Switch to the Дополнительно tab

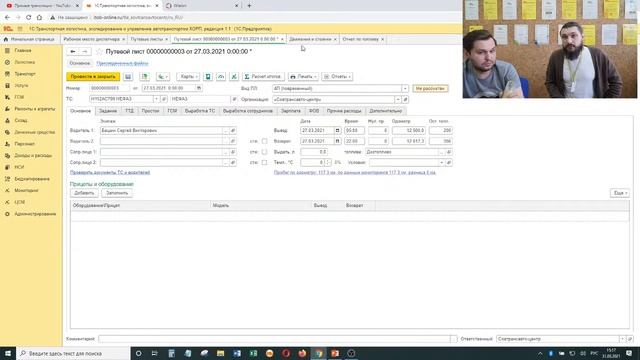(x=386, y=111)
